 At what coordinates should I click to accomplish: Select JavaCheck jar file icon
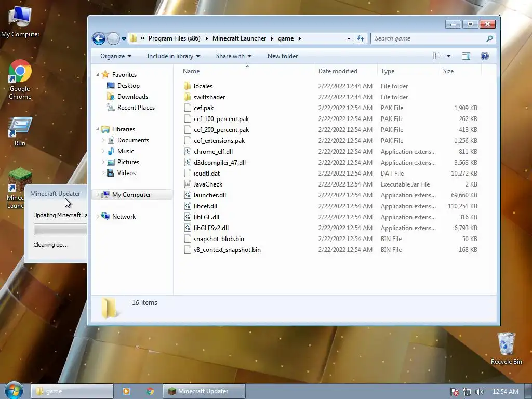(187, 184)
